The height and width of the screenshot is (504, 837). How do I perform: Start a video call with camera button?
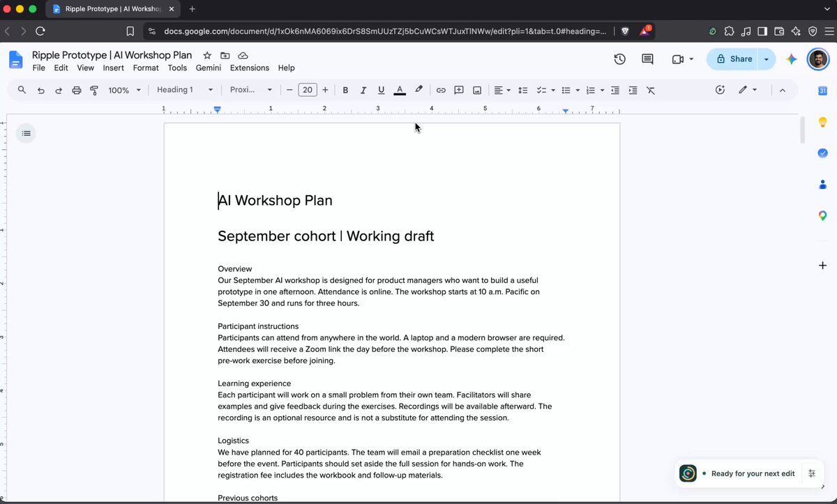(x=677, y=59)
